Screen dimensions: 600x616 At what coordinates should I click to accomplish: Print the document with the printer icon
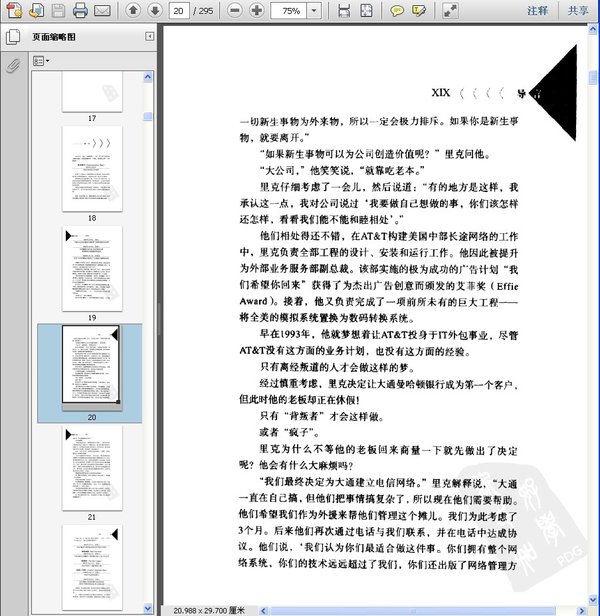click(x=80, y=10)
